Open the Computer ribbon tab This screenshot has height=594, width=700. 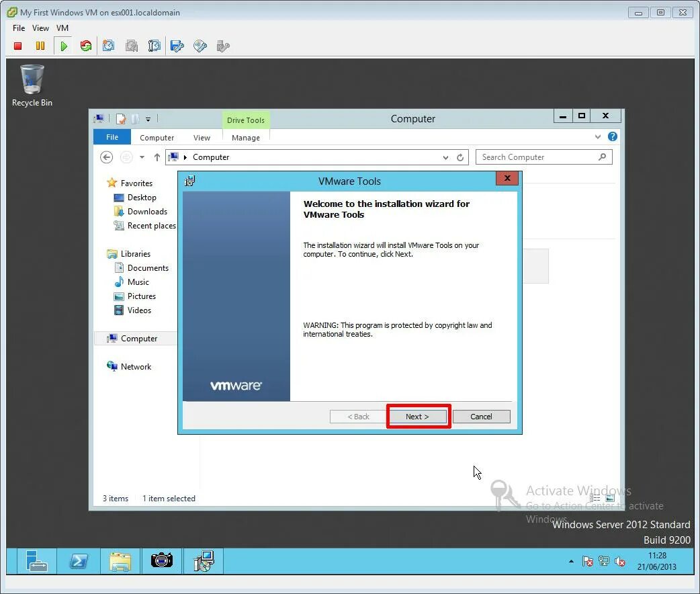(x=157, y=138)
